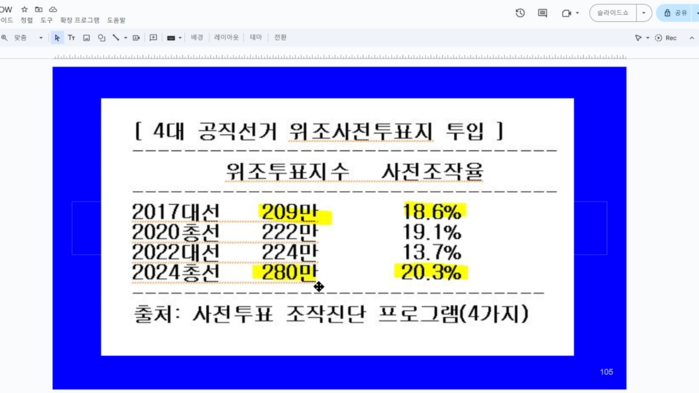
Task: Check the cloud save status icon
Action: click(53, 9)
